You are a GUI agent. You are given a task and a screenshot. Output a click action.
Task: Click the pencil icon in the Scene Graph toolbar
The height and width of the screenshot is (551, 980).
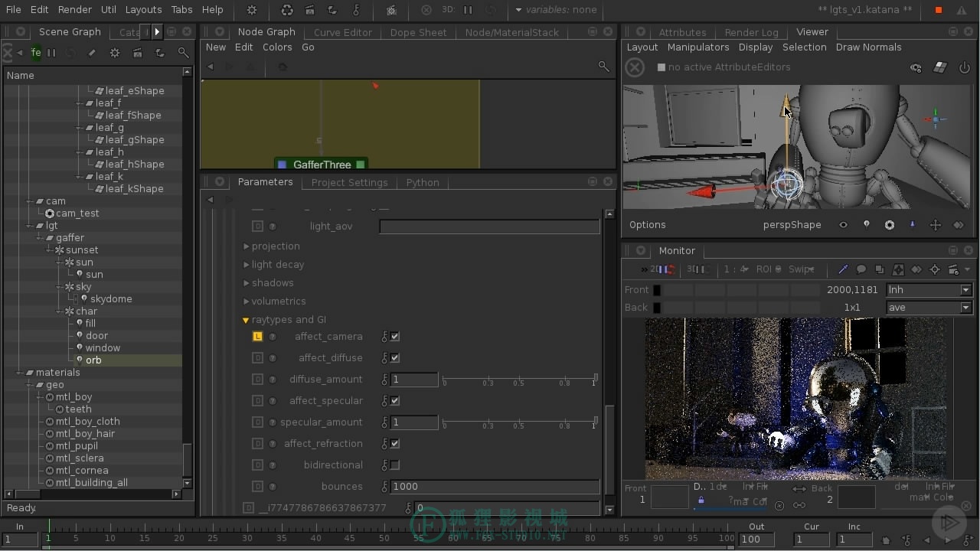coord(92,53)
